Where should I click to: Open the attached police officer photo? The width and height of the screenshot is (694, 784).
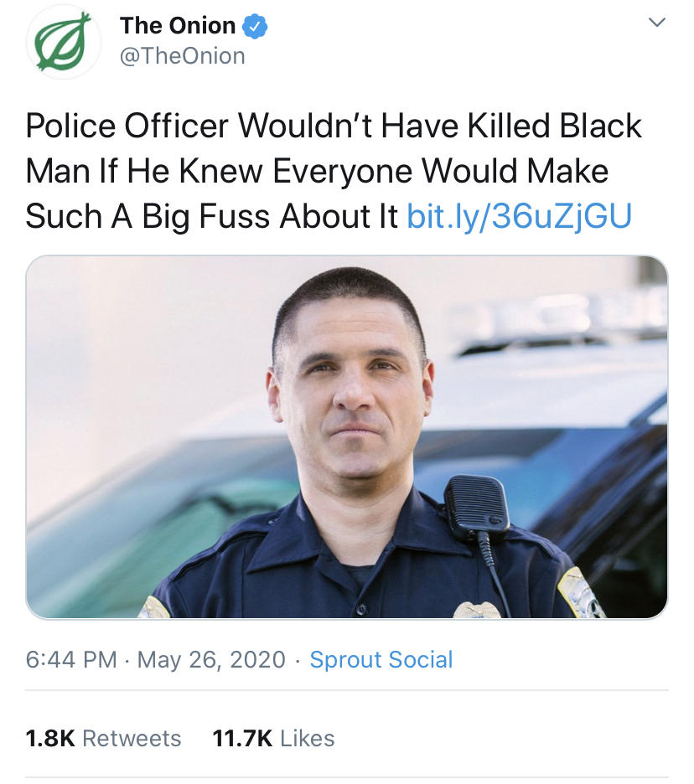pyautogui.click(x=347, y=439)
